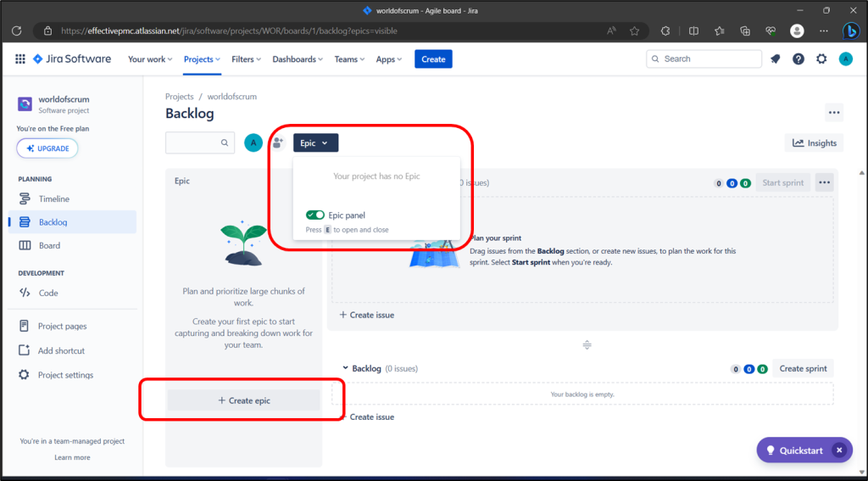Click the Jira Software logo
Image resolution: width=868 pixels, height=481 pixels.
(x=72, y=59)
